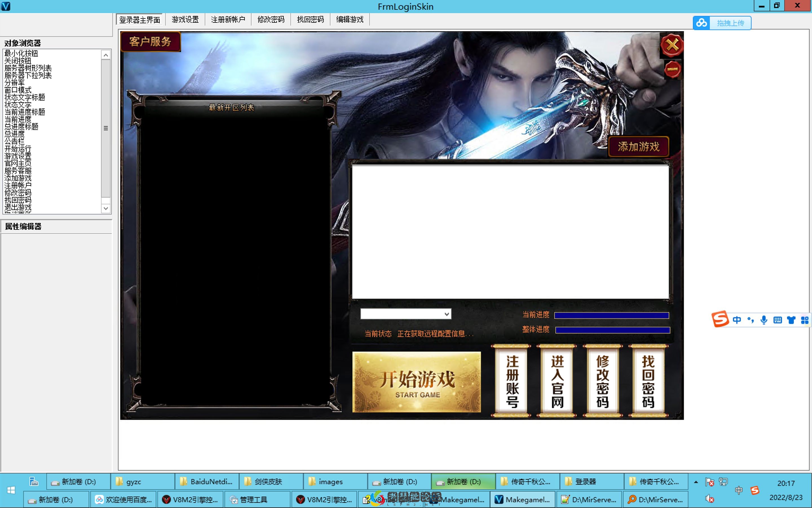Select 窗口模式 in object browser
812x508 pixels.
click(18, 90)
